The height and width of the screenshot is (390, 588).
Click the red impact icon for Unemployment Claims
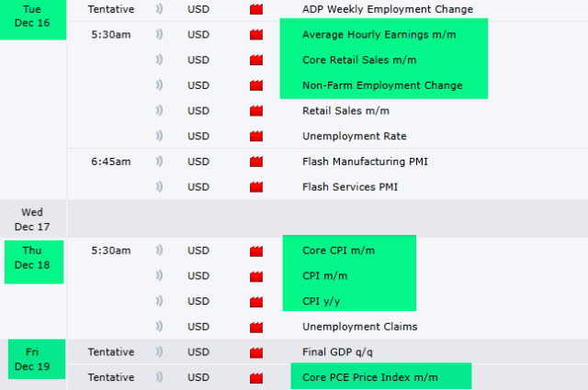pos(255,327)
